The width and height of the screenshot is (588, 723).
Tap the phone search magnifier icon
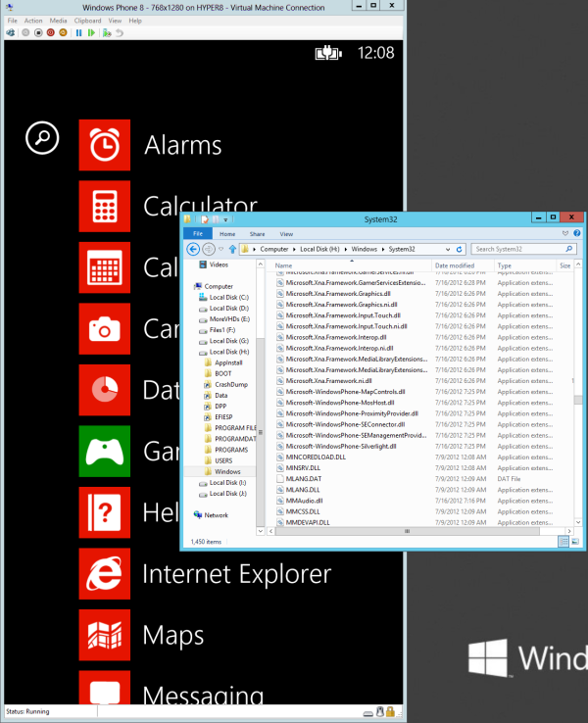click(42, 138)
